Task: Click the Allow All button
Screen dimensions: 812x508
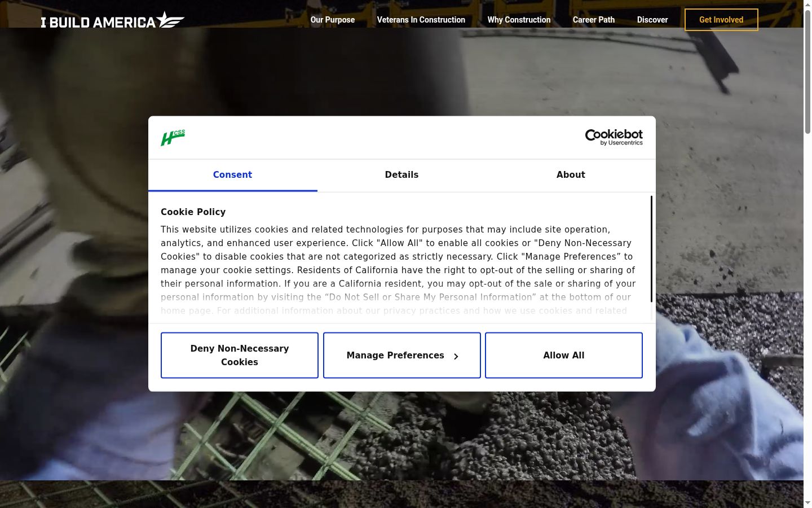Action: point(564,355)
